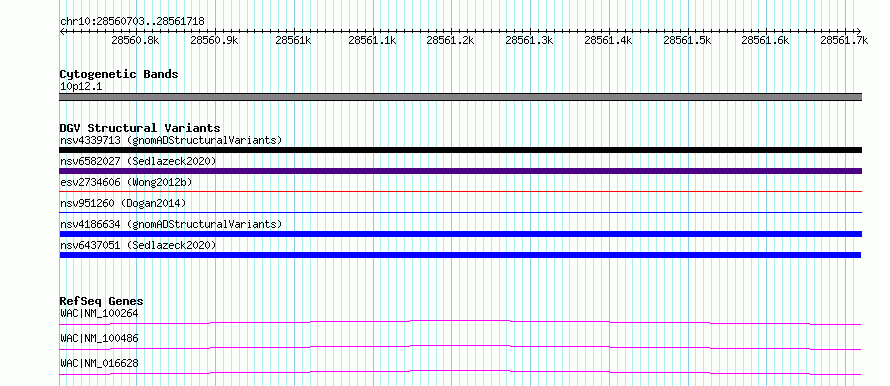890x386 pixels.
Task: Open variant label nsv6437051 (Sedlazeck2020)
Action: tap(138, 245)
